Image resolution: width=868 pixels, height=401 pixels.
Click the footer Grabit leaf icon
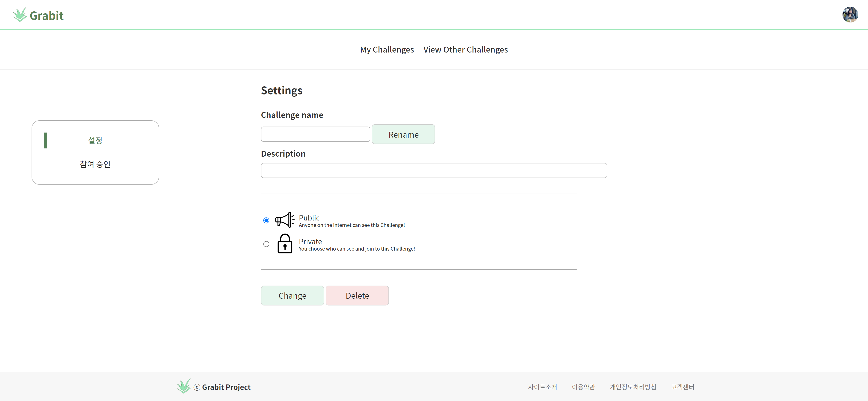pyautogui.click(x=184, y=386)
